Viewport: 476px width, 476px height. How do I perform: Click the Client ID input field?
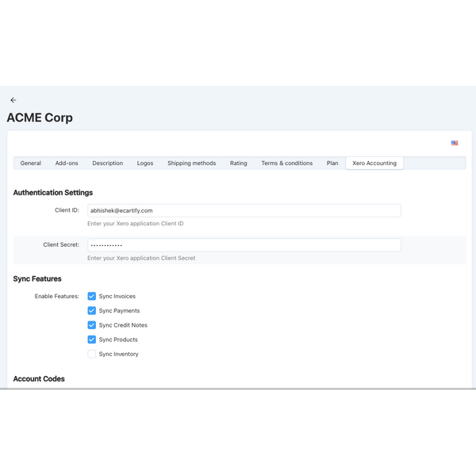click(x=244, y=210)
